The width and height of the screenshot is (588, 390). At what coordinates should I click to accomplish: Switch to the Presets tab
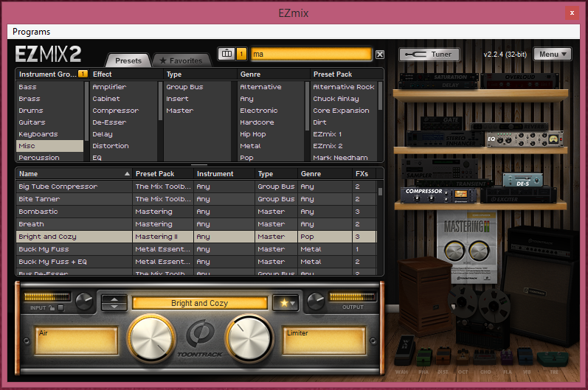[128, 60]
